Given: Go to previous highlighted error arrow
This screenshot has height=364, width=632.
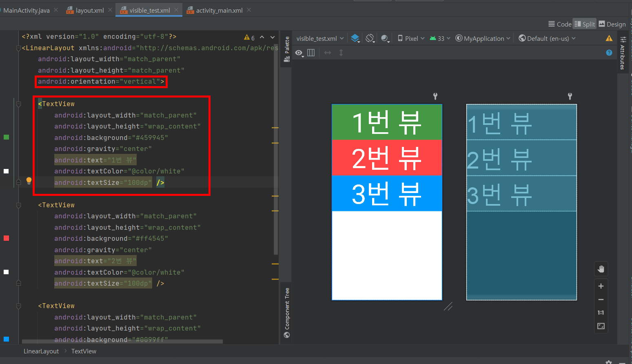Looking at the screenshot, I should [262, 38].
